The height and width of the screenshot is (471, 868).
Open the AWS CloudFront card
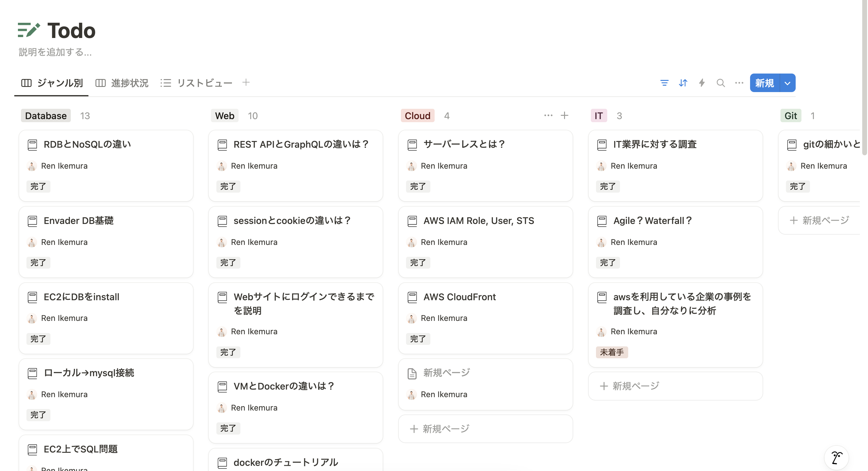(x=459, y=297)
